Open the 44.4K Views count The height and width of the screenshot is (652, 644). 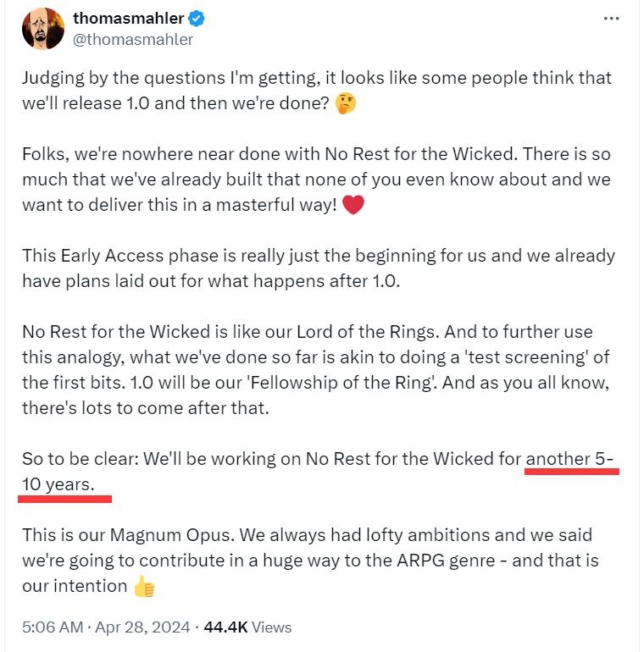tap(247, 627)
